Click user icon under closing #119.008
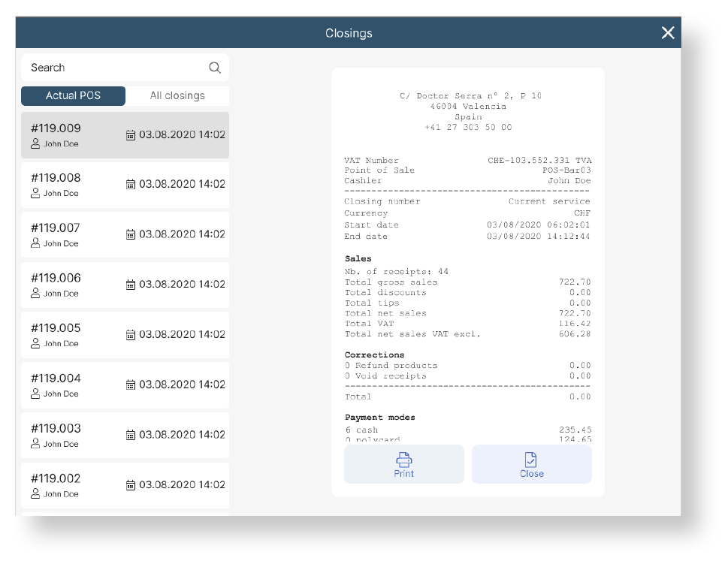The image size is (728, 564). pos(35,193)
